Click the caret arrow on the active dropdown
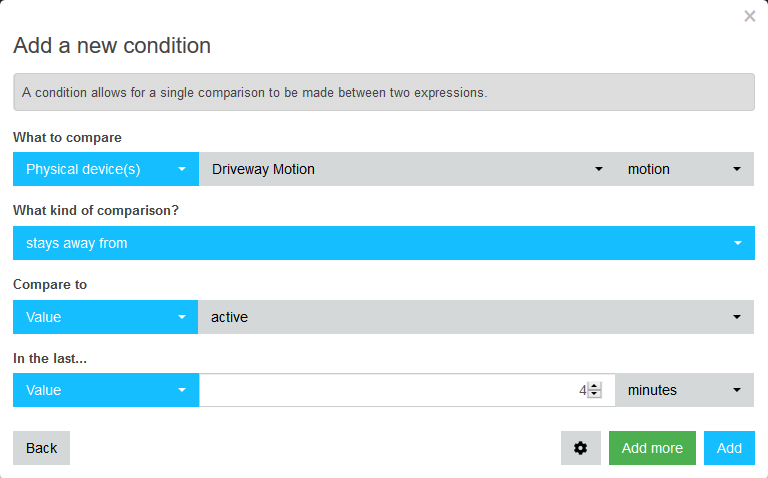The image size is (768, 478). tap(737, 317)
